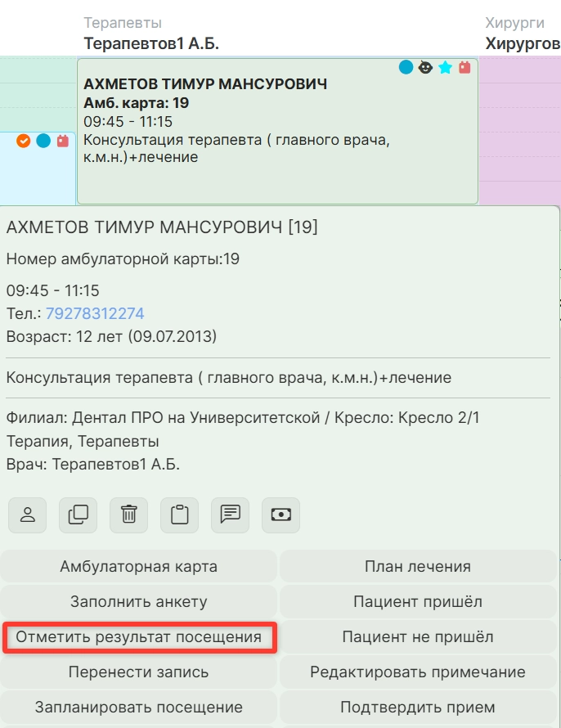Open Амбулаторная карта

click(139, 566)
